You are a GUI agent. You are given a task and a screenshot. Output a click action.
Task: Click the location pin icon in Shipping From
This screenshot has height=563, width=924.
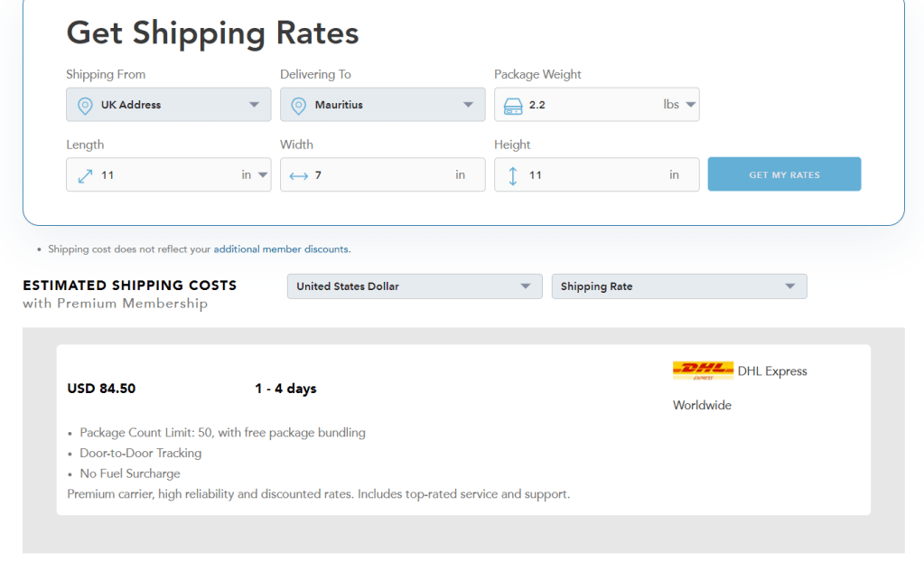tap(85, 105)
